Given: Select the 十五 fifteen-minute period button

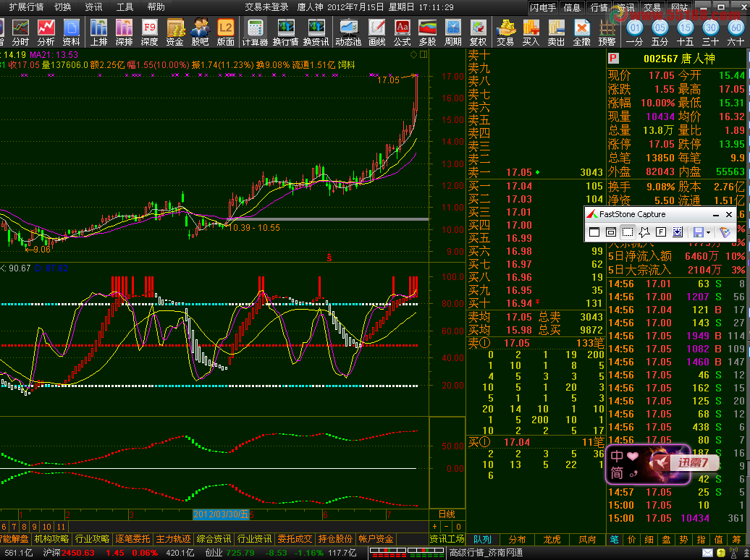Looking at the screenshot, I should coord(686,33).
